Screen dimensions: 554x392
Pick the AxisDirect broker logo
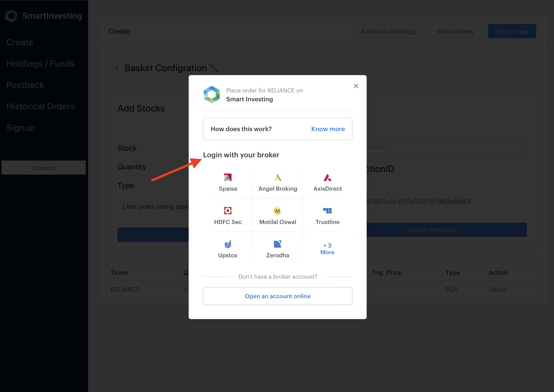click(x=327, y=177)
